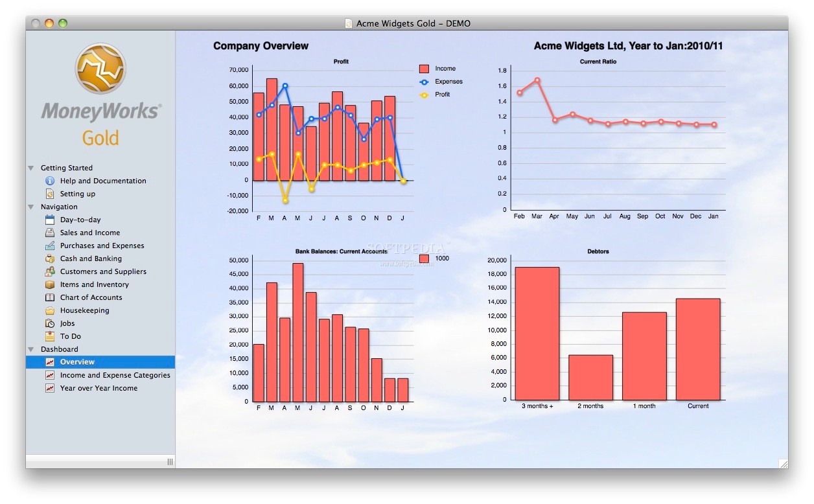Open Chart of Accounts
Viewport: 814px width, 504px height.
click(91, 297)
